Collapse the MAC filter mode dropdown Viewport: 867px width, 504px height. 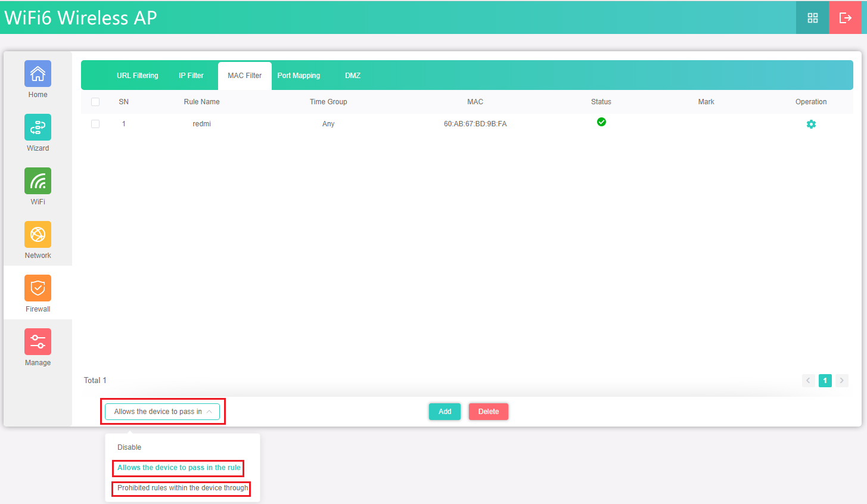pyautogui.click(x=162, y=412)
